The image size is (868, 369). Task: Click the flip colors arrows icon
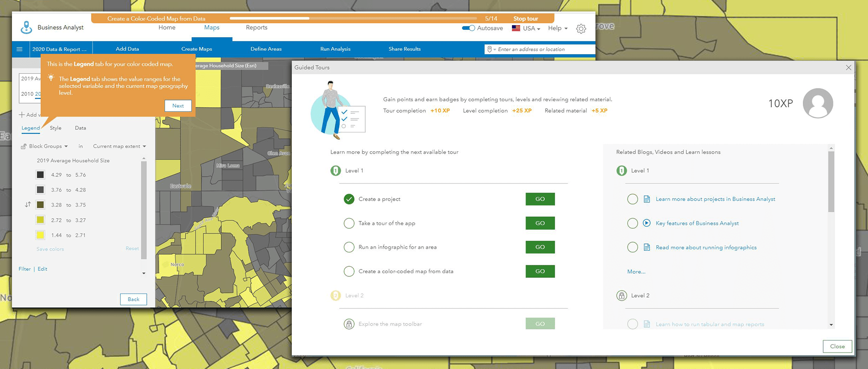28,204
